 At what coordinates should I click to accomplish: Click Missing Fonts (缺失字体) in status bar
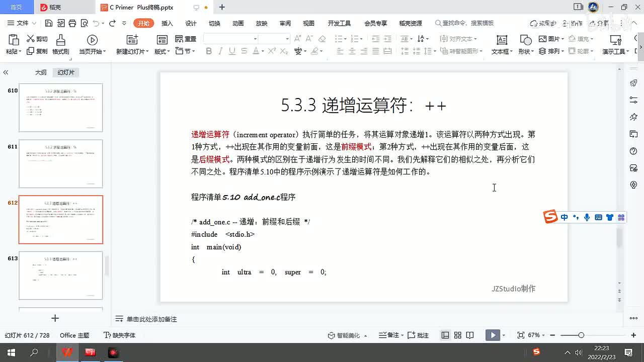(120, 335)
